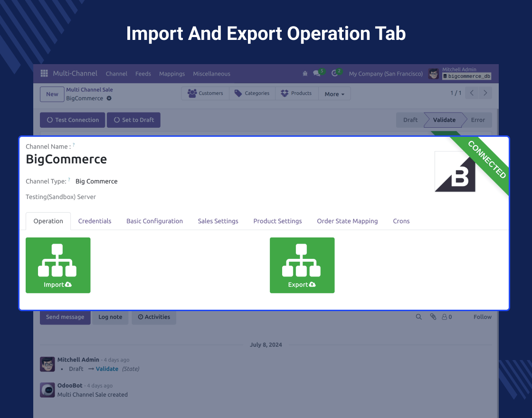This screenshot has height=418, width=532.
Task: Switch to the Operation tab
Action: tap(48, 221)
